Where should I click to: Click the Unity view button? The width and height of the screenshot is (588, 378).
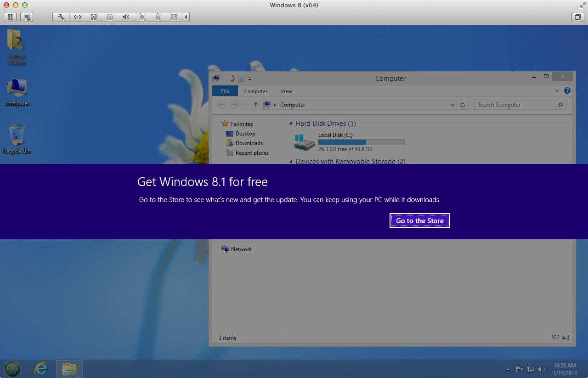tap(577, 17)
